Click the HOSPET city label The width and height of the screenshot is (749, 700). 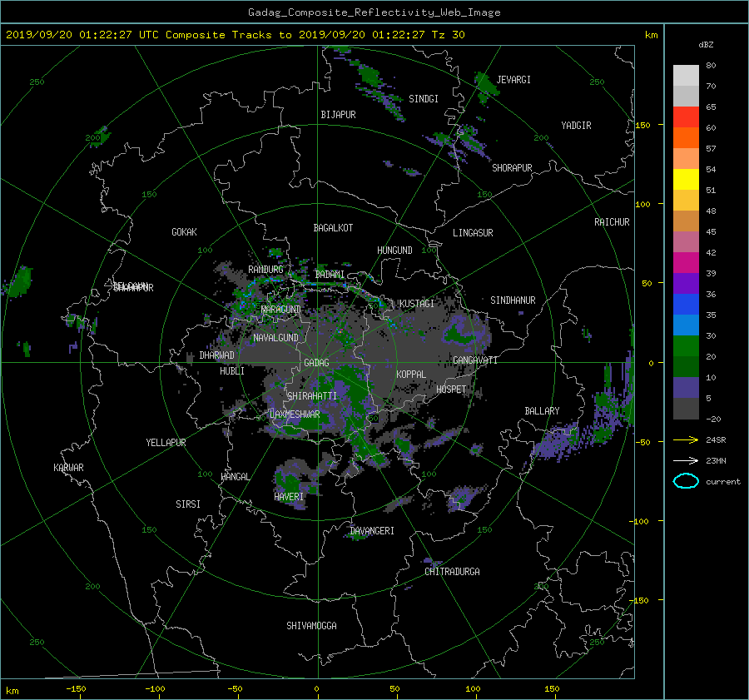(x=451, y=390)
